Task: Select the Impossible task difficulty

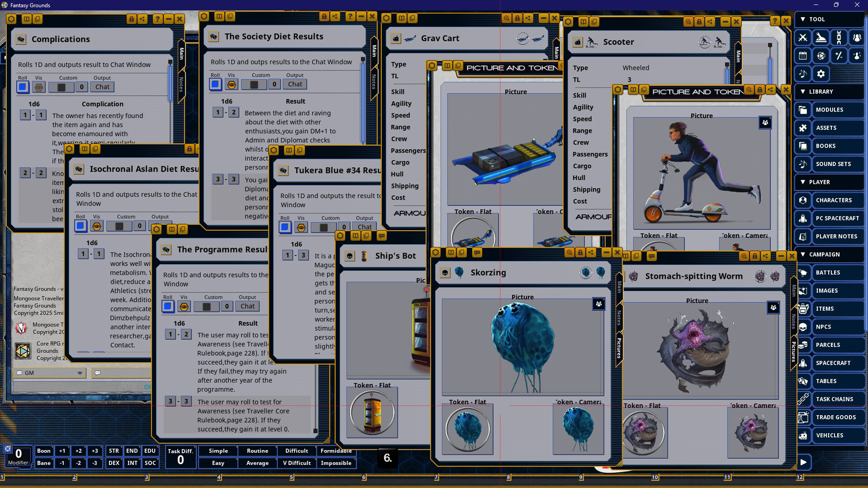Action: (x=336, y=463)
